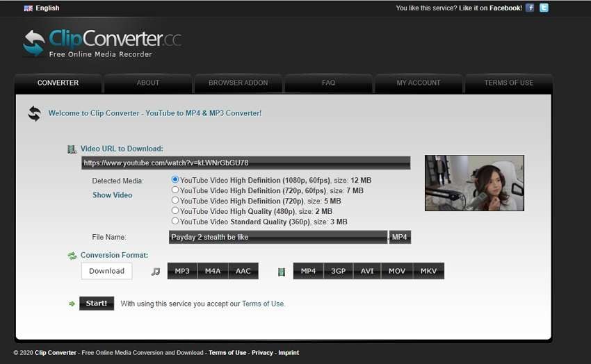Select High Quality 480p option
Viewport: 591px width, 364px height.
[x=175, y=210]
